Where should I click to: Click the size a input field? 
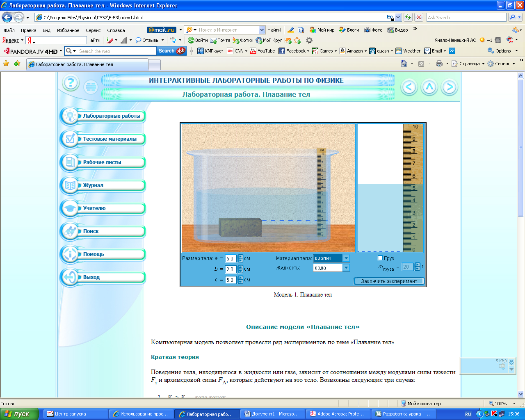231,259
